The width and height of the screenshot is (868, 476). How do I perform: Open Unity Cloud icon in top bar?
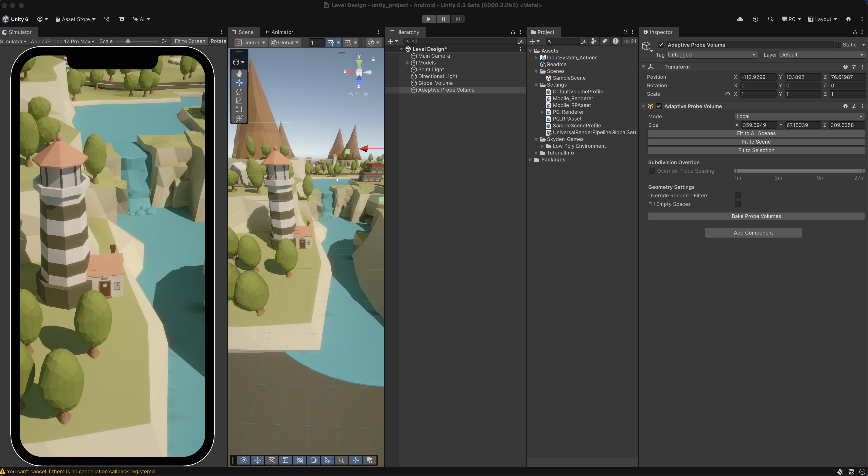(x=740, y=19)
